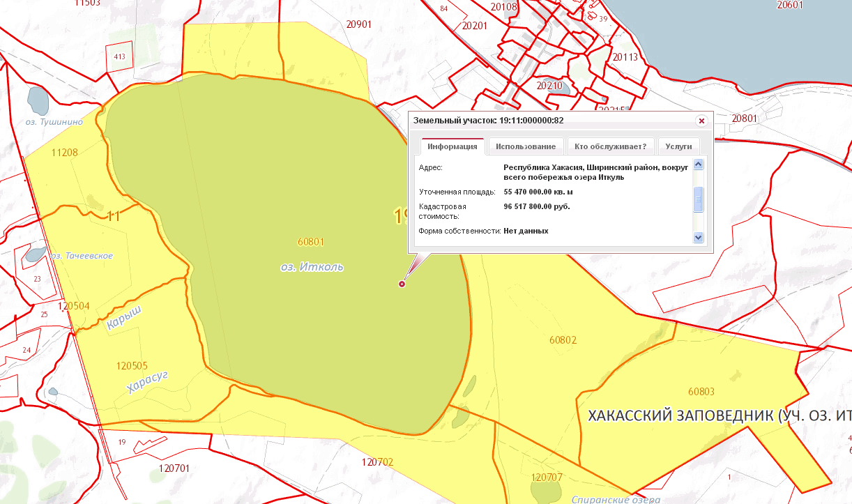Click cadastral block label 60803
The width and height of the screenshot is (852, 504).
[701, 392]
